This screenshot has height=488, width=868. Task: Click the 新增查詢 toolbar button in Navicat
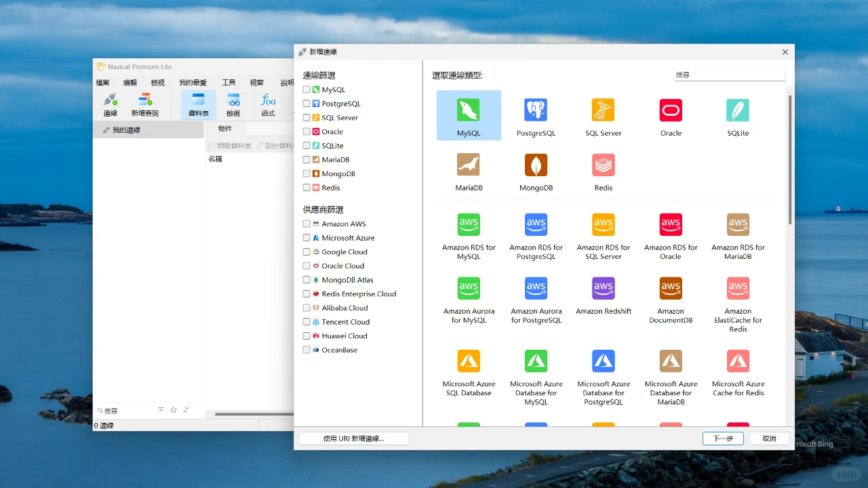point(144,105)
